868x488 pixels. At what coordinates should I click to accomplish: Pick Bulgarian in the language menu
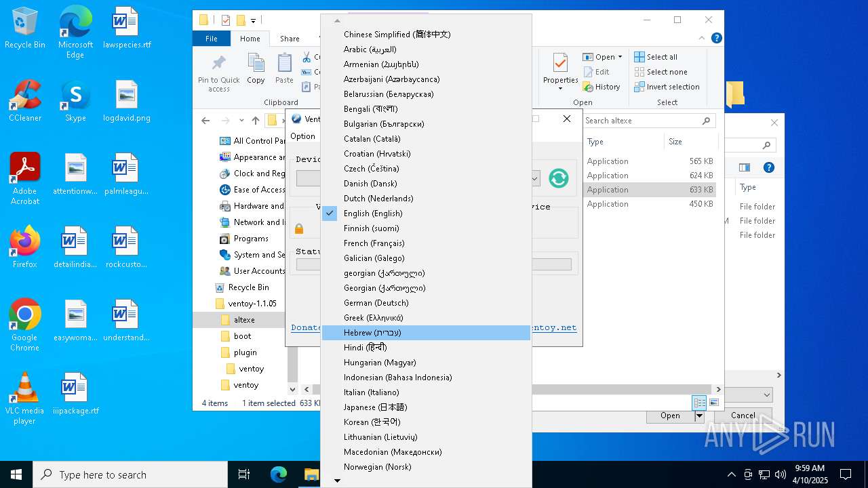[x=426, y=124]
